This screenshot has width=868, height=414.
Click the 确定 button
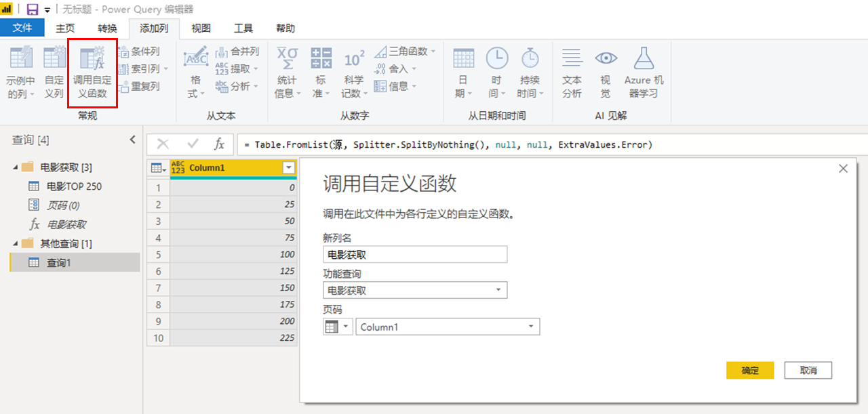749,370
